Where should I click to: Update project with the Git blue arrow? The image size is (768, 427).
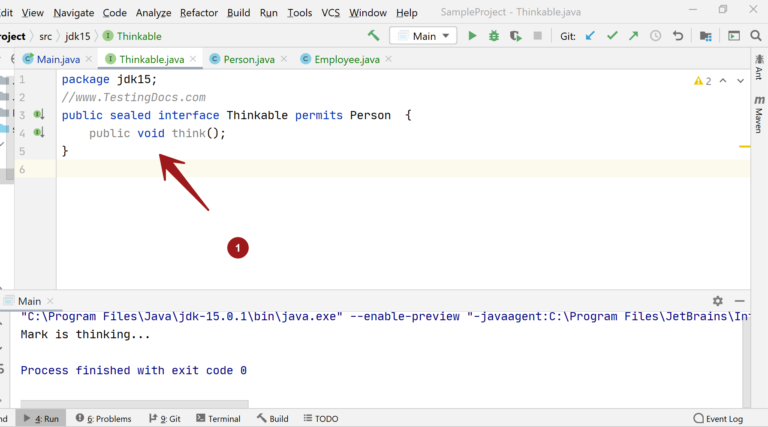590,36
